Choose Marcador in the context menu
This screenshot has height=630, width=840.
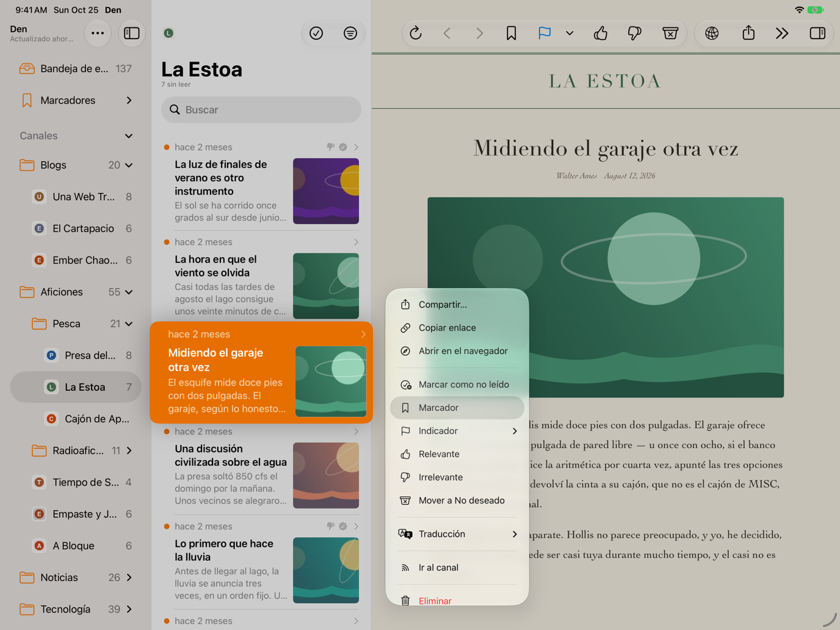tap(457, 408)
